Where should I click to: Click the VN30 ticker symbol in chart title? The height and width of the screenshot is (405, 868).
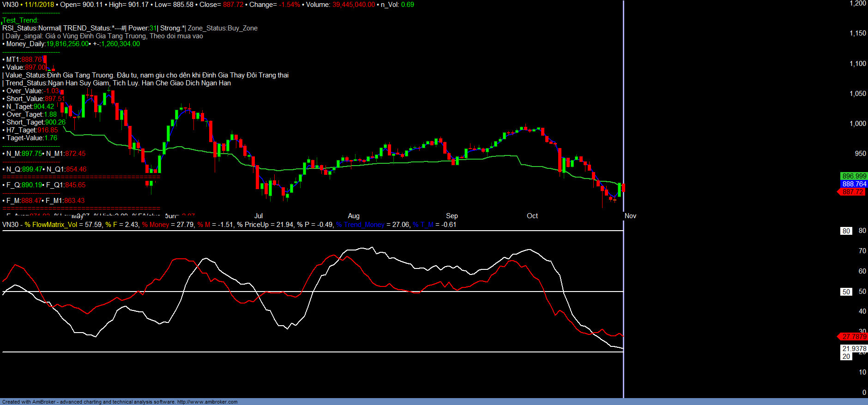10,5
